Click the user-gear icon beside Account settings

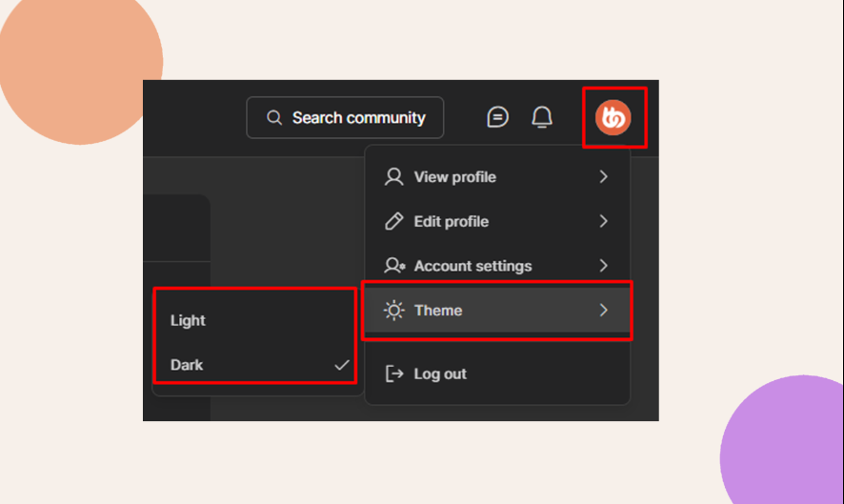(x=393, y=266)
